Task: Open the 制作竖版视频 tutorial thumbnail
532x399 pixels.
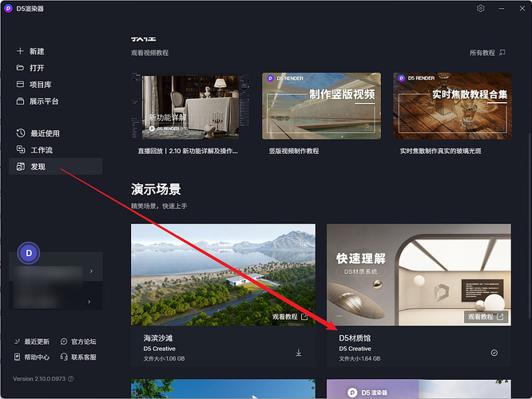Action: click(x=321, y=106)
